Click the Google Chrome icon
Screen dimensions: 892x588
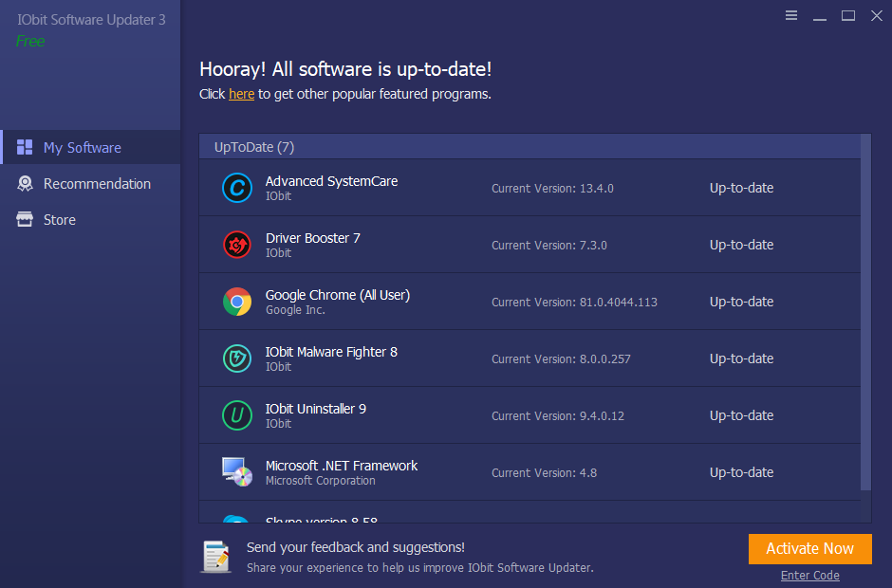click(x=236, y=302)
